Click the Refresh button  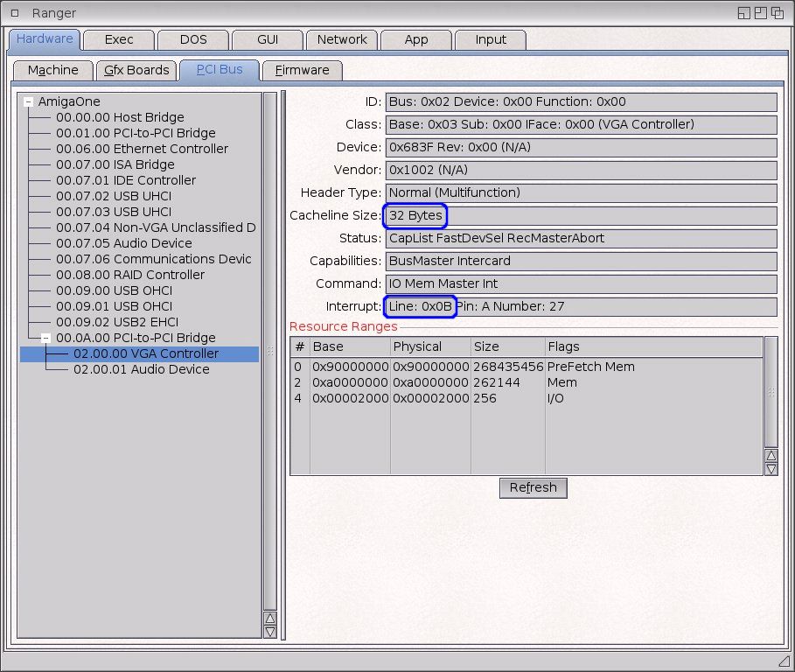click(533, 487)
